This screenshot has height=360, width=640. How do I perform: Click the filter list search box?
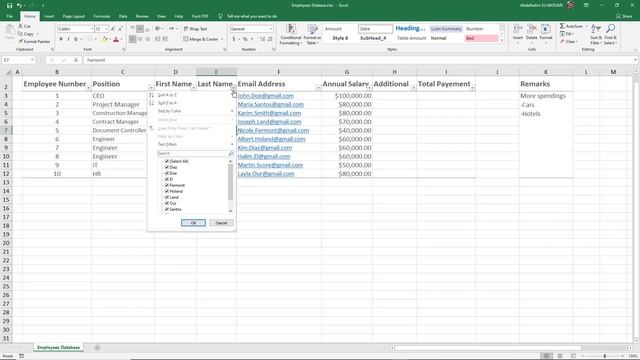[x=195, y=153]
